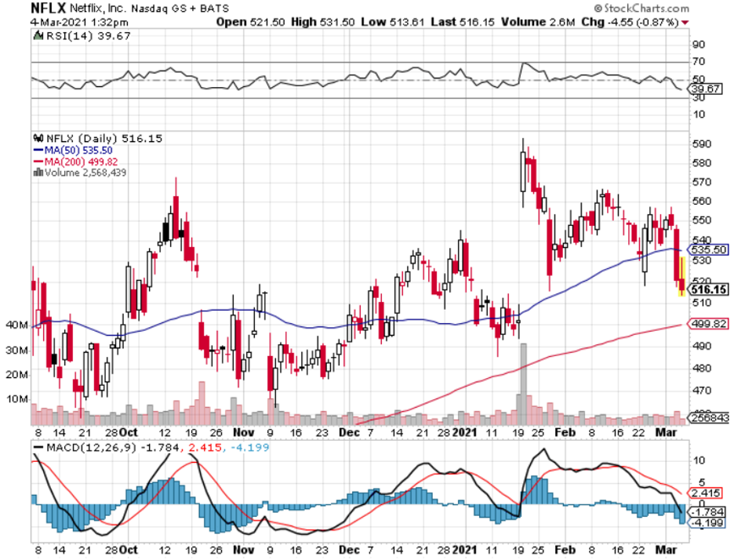Click the 'NFLX (Daily) 516.15' legend
Image resolution: width=734 pixels, height=560 pixels.
pyautogui.click(x=104, y=139)
